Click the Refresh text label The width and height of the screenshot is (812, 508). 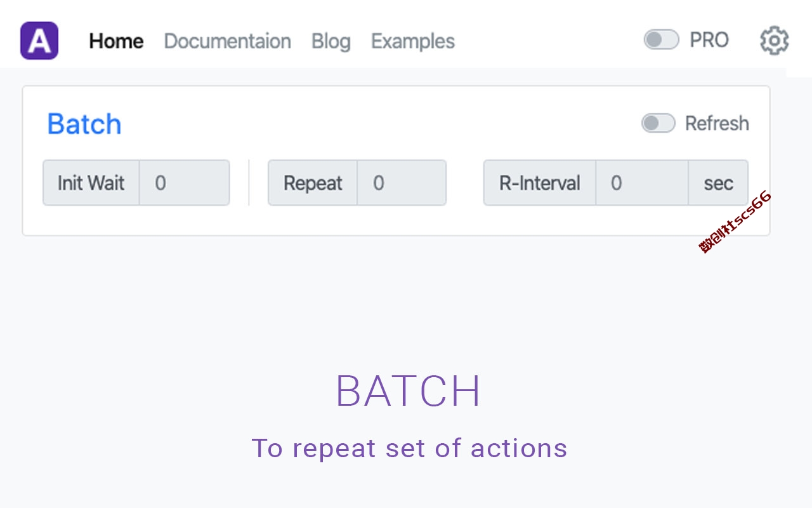click(x=717, y=123)
